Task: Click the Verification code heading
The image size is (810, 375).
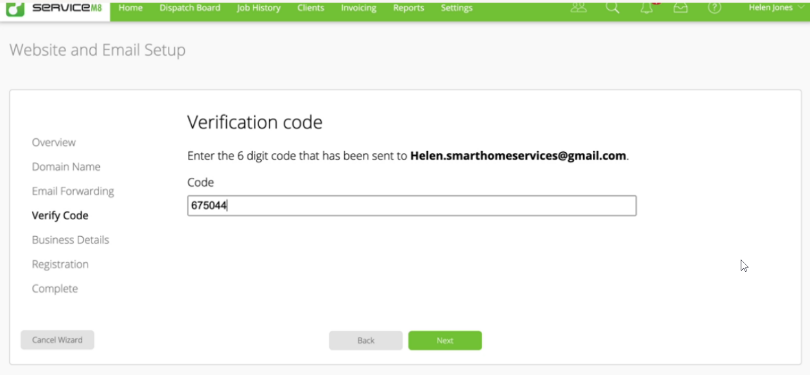Action: tap(255, 122)
